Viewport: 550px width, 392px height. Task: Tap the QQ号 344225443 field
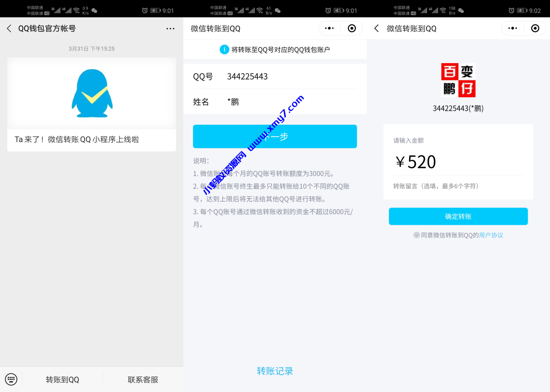(x=247, y=76)
